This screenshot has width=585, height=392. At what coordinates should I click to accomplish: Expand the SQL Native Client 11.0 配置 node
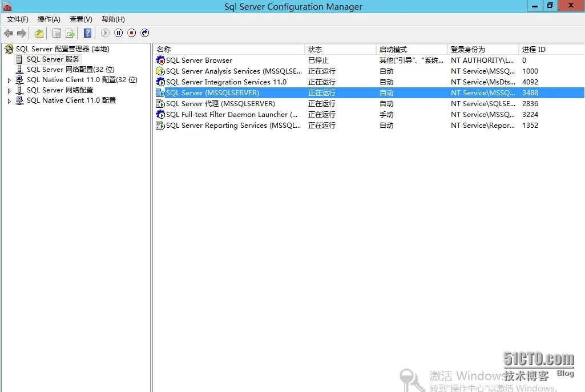[x=9, y=100]
